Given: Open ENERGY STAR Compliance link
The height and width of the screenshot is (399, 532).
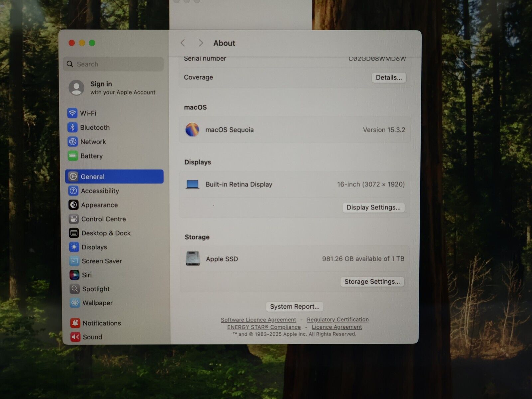Looking at the screenshot, I should point(264,327).
